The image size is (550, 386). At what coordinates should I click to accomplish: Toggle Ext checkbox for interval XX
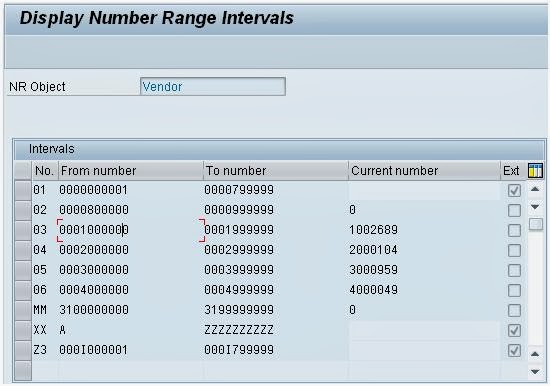click(x=514, y=331)
